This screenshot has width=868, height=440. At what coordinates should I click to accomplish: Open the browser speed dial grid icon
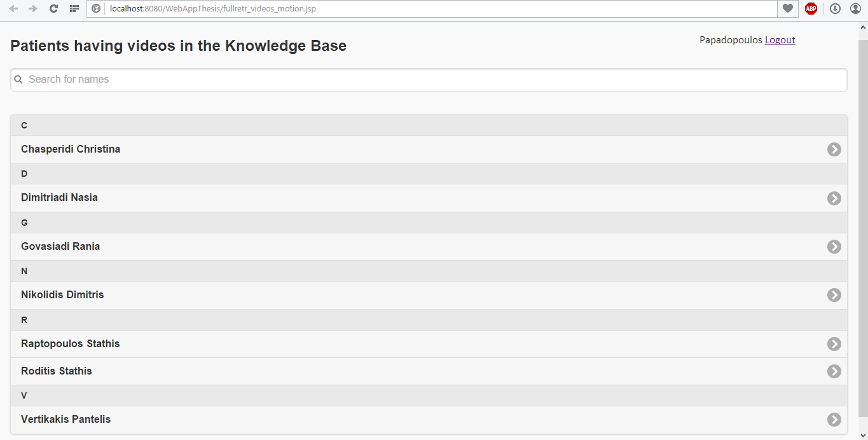74,8
